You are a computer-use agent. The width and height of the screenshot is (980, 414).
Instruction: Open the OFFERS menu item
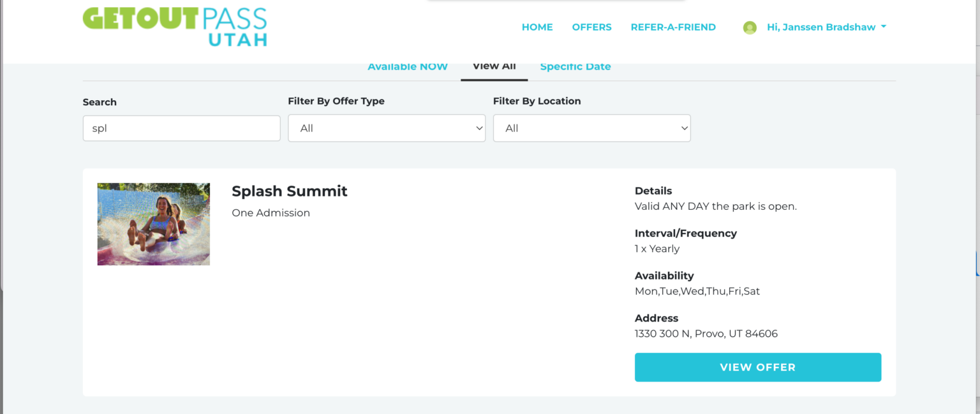tap(591, 27)
